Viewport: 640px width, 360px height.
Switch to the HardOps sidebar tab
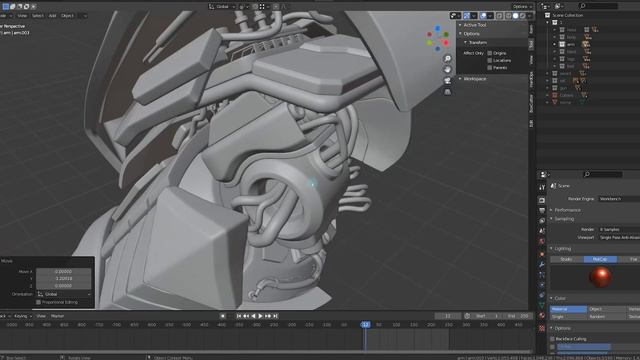click(x=531, y=79)
